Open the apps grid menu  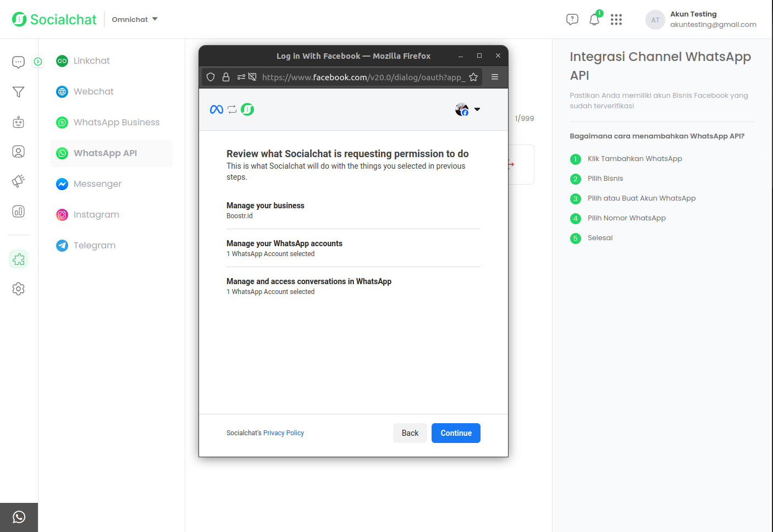tap(616, 20)
